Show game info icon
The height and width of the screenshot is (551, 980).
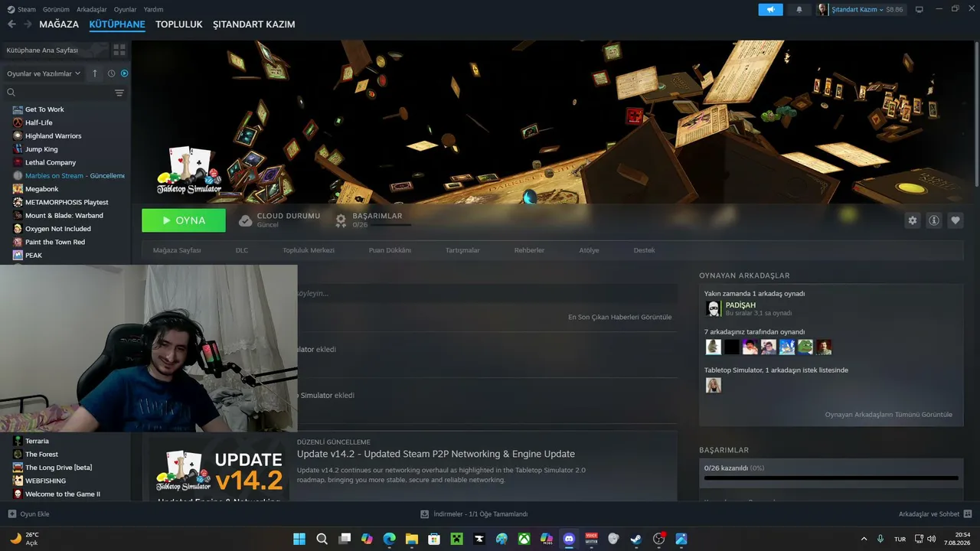(x=934, y=220)
